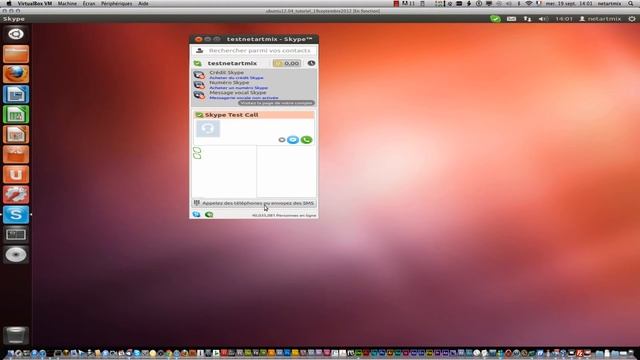Open the Files manager in launcher
The image size is (640, 360).
[16, 54]
